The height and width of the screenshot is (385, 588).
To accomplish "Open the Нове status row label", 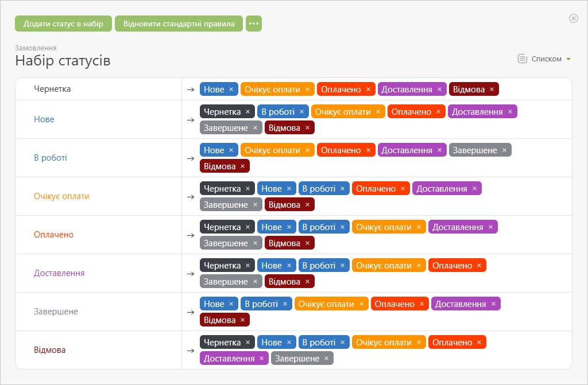I will pos(44,119).
